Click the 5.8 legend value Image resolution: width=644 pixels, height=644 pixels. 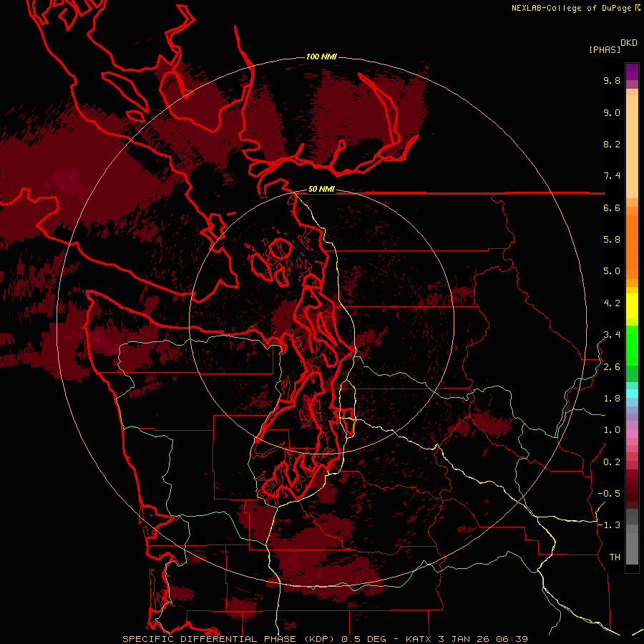click(612, 240)
